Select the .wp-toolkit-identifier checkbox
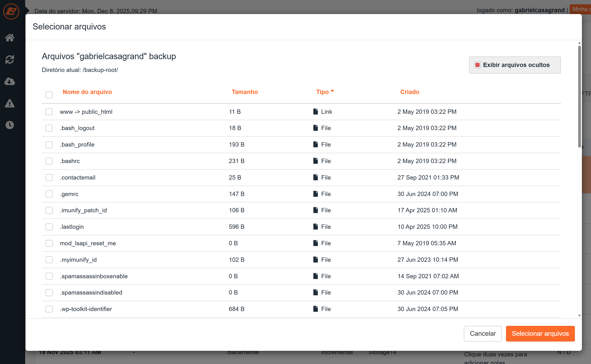This screenshot has width=591, height=364. (49, 309)
